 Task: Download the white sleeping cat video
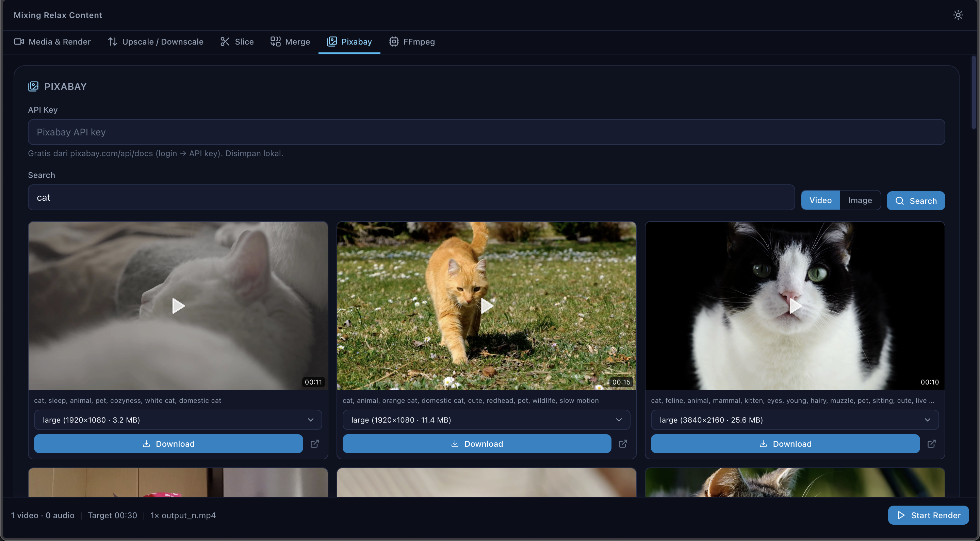168,444
